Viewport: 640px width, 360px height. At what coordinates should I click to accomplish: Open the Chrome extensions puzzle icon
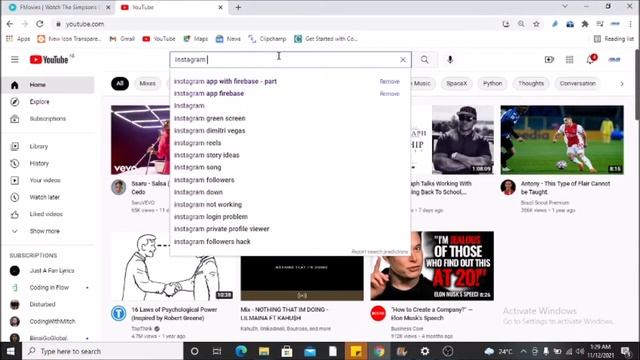[585, 24]
